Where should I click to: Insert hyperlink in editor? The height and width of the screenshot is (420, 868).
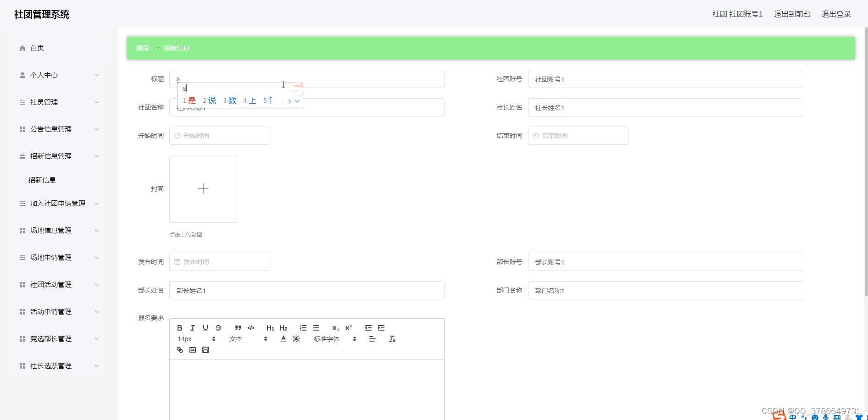180,350
